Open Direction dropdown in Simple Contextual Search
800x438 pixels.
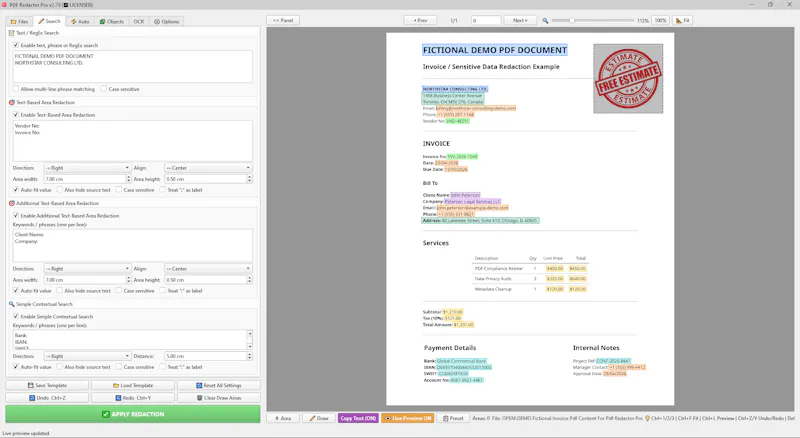click(87, 356)
